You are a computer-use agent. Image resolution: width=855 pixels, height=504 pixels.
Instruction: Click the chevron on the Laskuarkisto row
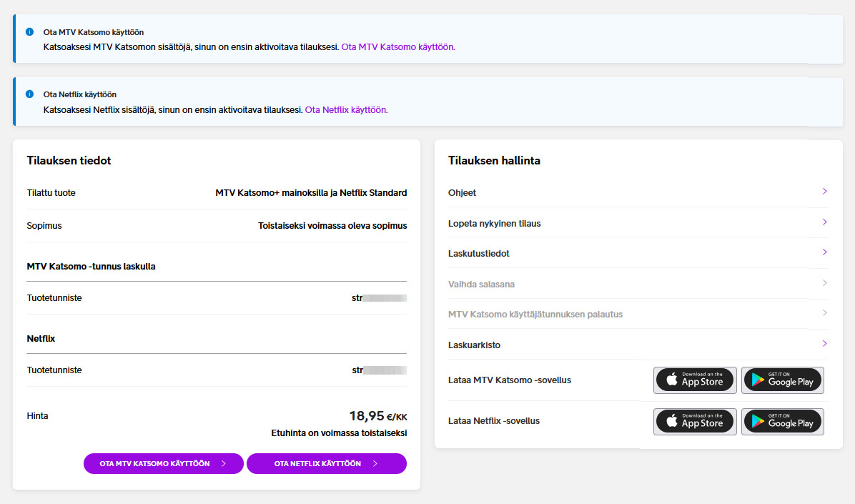point(824,344)
